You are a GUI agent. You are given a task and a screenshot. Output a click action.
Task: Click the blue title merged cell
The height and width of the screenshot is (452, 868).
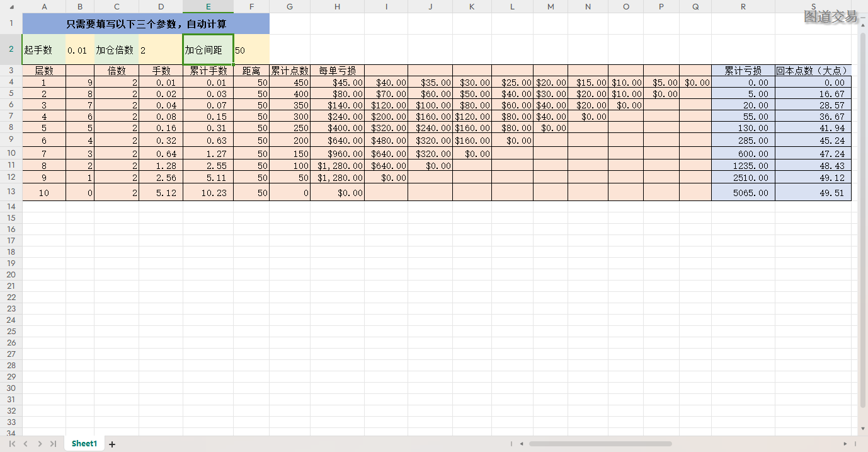point(146,24)
